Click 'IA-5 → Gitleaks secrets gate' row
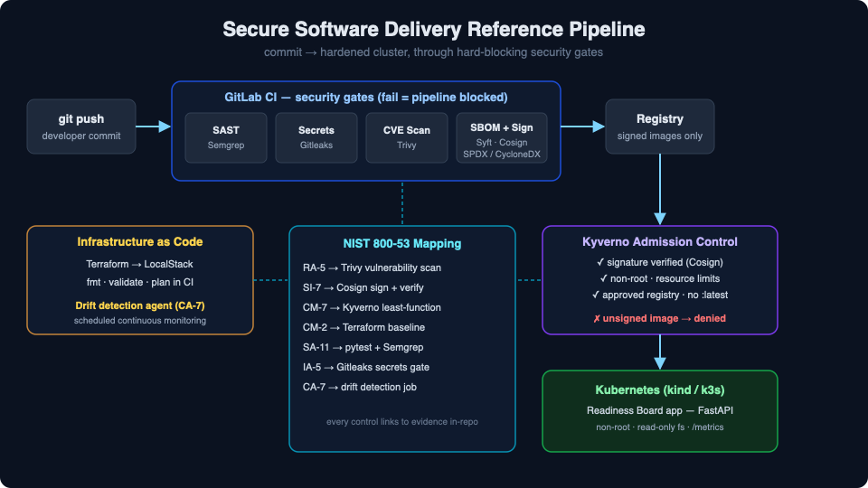868x488 pixels. pyautogui.click(x=366, y=368)
